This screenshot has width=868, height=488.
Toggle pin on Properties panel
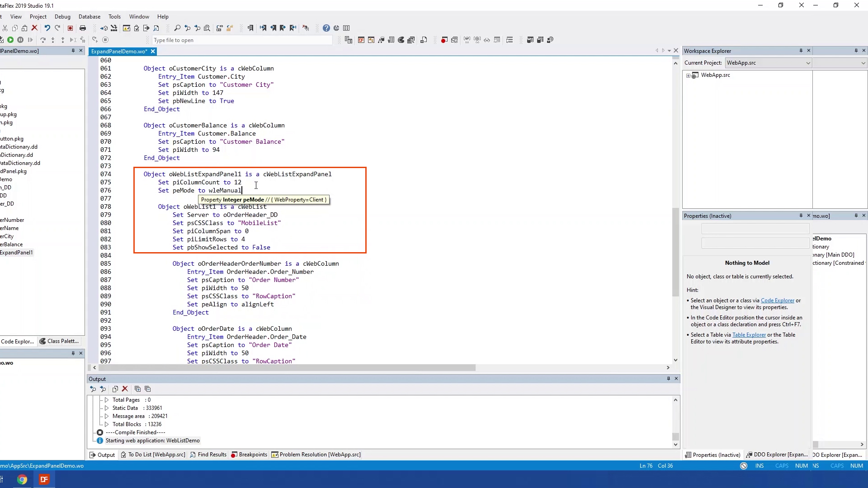pyautogui.click(x=801, y=216)
